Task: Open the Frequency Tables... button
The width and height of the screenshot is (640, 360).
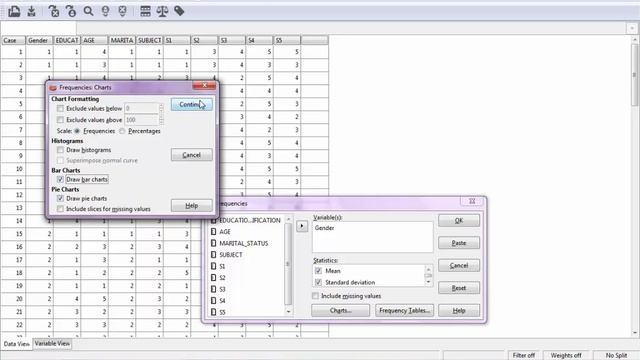Action: point(404,311)
